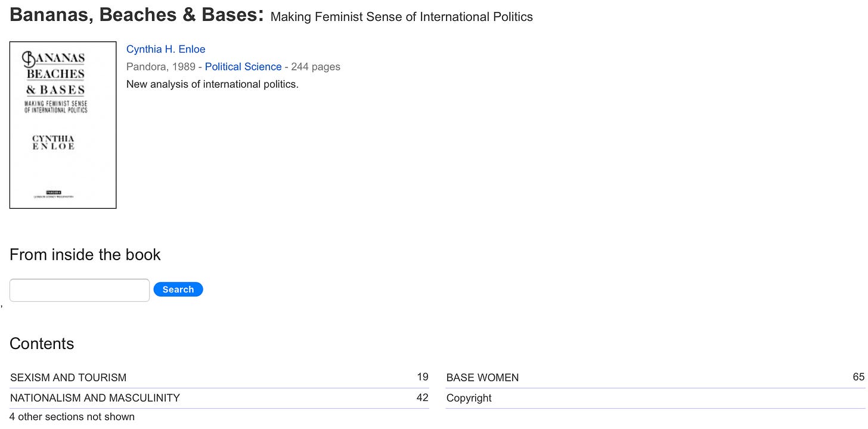Screen dimensions: 868x429
Task: Open the Copyright contents entry
Action: (469, 398)
